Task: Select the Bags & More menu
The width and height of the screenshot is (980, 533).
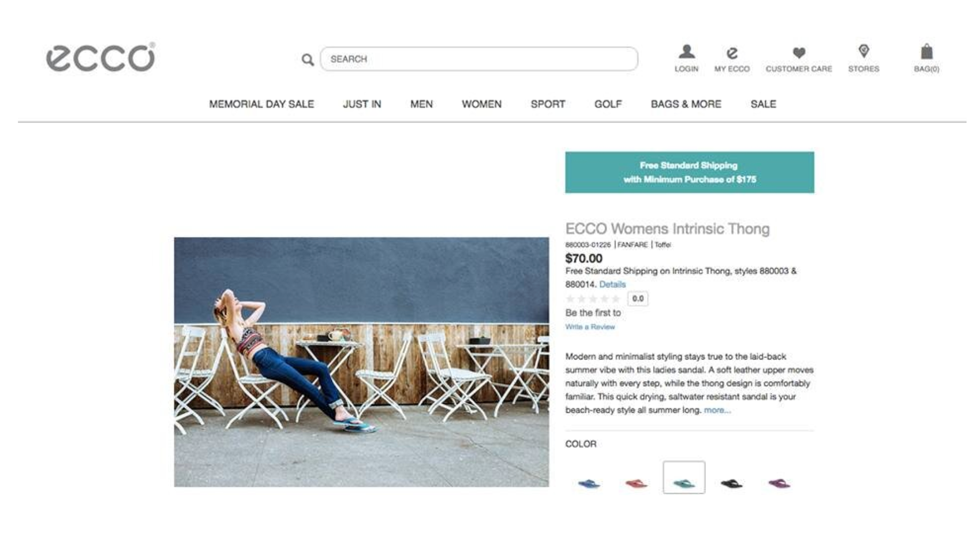Action: 685,104
